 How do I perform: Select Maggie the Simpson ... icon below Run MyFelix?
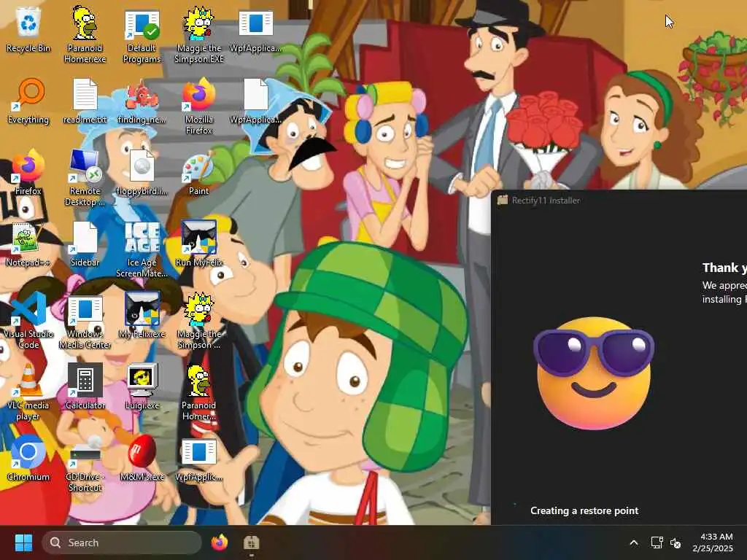pos(199,321)
